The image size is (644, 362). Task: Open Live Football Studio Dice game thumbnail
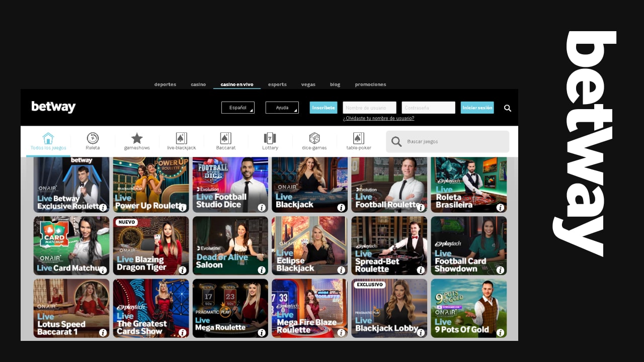click(230, 185)
